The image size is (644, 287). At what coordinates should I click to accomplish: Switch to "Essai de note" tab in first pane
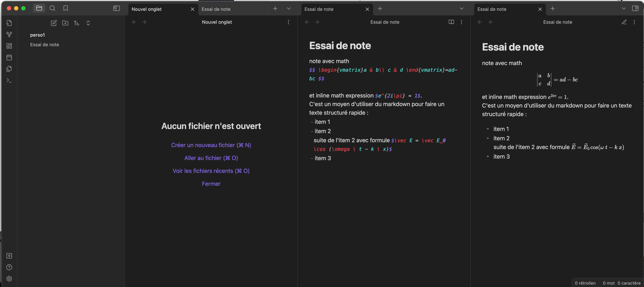click(x=231, y=9)
